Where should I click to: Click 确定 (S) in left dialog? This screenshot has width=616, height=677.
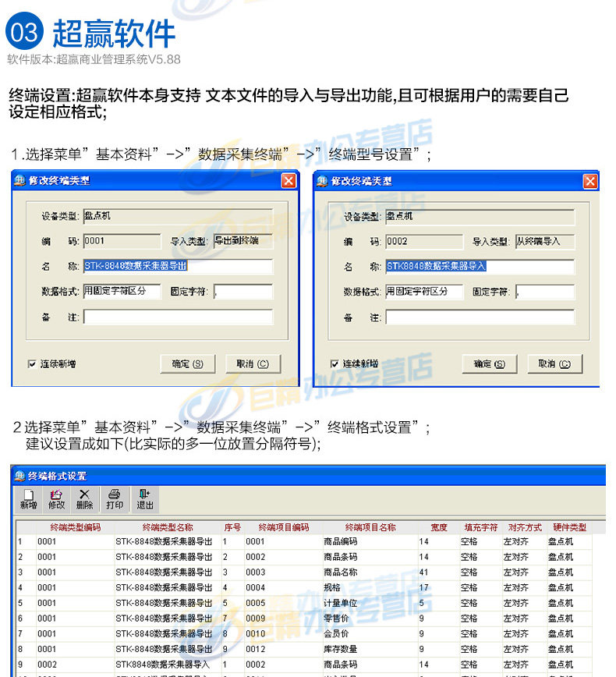pos(187,364)
